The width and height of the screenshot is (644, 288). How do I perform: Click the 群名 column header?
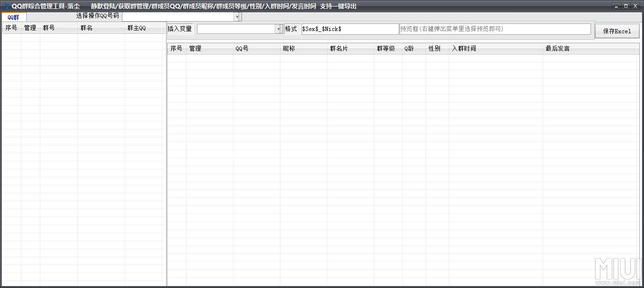pyautogui.click(x=101, y=28)
